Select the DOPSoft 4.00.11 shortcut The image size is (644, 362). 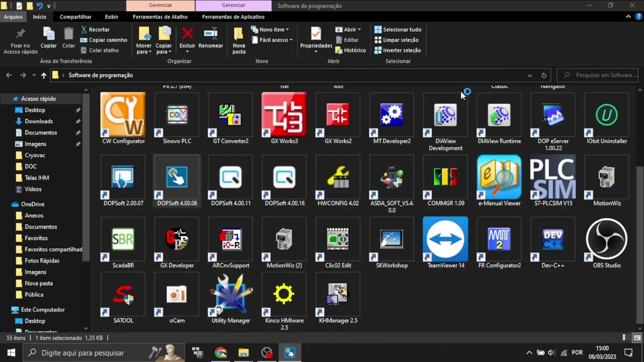pyautogui.click(x=230, y=181)
